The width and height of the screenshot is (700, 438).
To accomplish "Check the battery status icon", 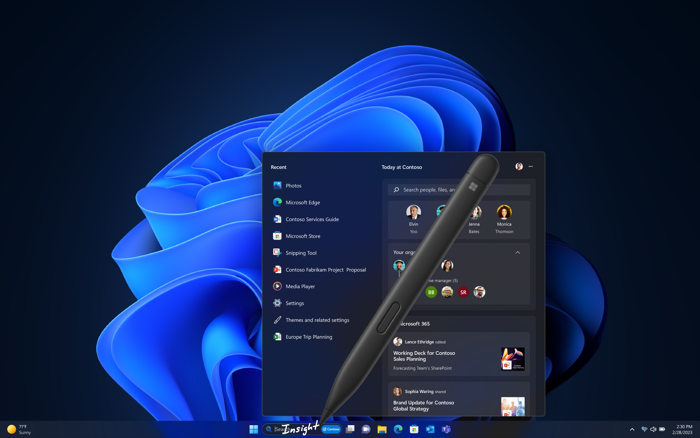I will (662, 429).
